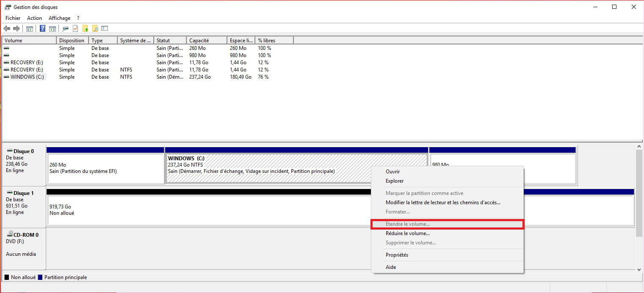Click the Forward arrow in the toolbar
The image size is (644, 293).
coord(17,29)
